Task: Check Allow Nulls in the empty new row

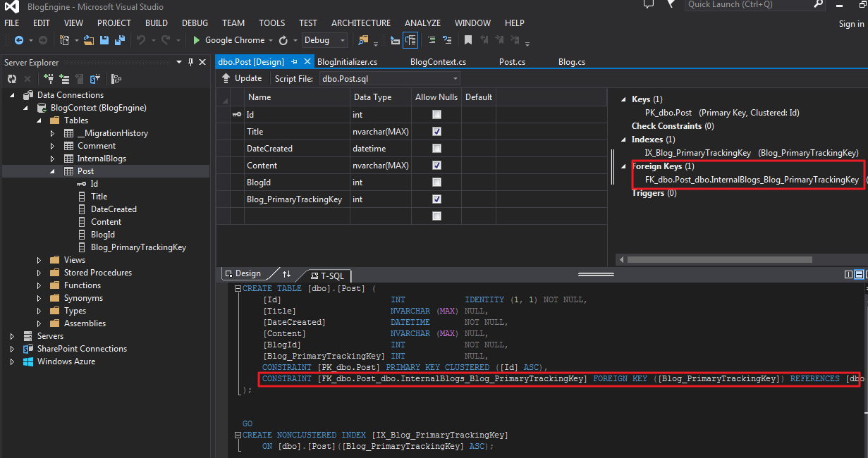Action: tap(436, 216)
